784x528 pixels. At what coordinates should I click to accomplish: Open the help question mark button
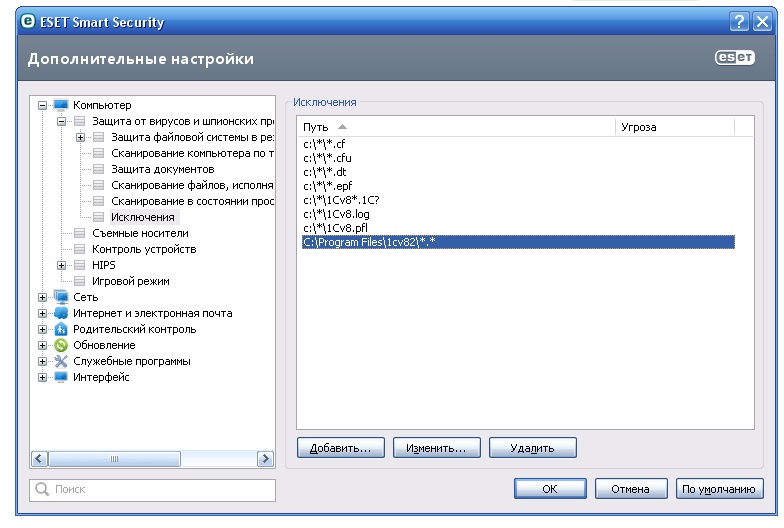739,22
